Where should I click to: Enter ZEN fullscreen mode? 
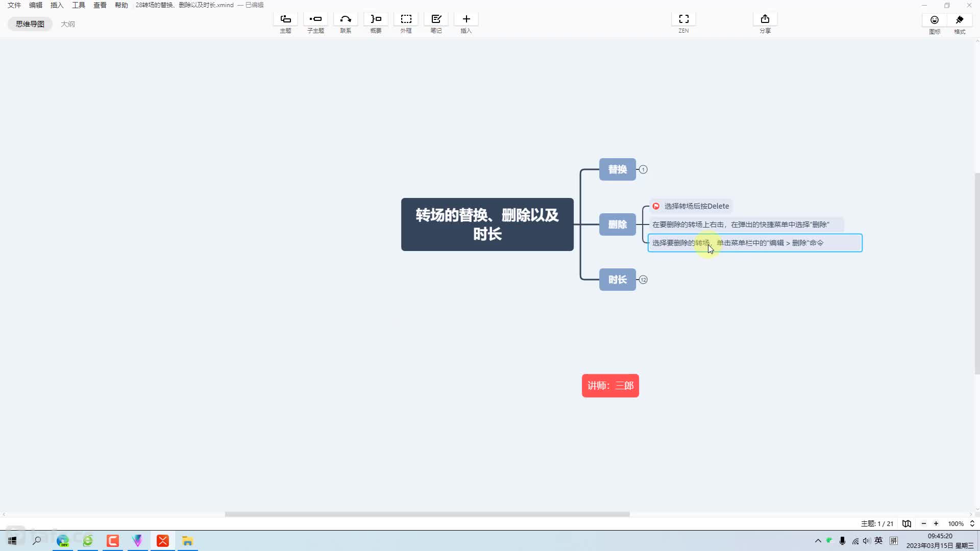point(683,19)
